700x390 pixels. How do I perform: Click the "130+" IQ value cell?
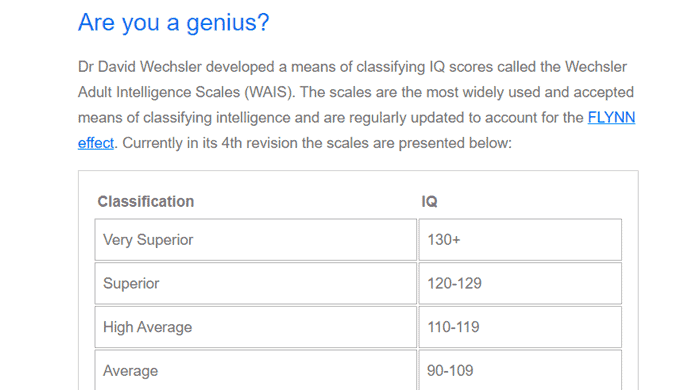[x=520, y=240]
